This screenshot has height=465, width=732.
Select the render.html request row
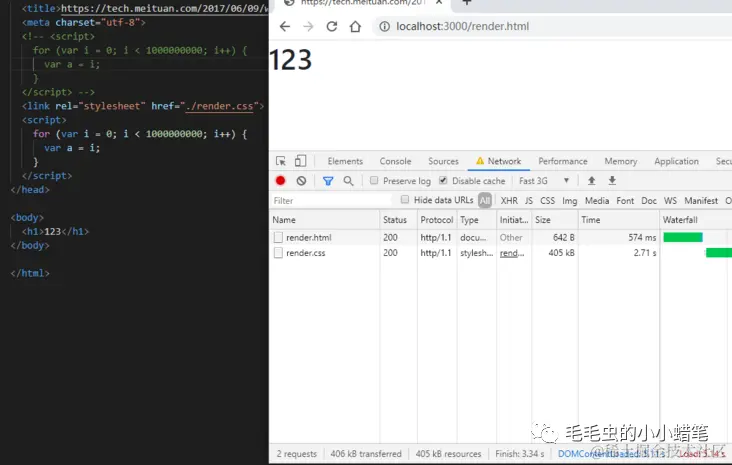coord(500,238)
